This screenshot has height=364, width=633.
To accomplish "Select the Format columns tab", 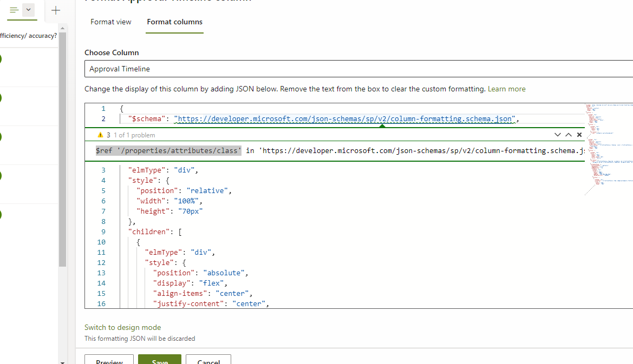I will pyautogui.click(x=174, y=22).
